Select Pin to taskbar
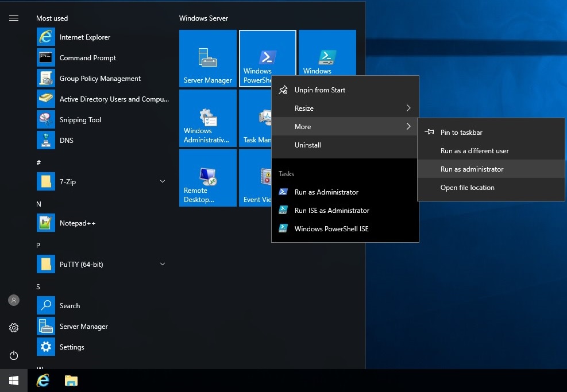Screen dimensions: 567x392 point(461,133)
